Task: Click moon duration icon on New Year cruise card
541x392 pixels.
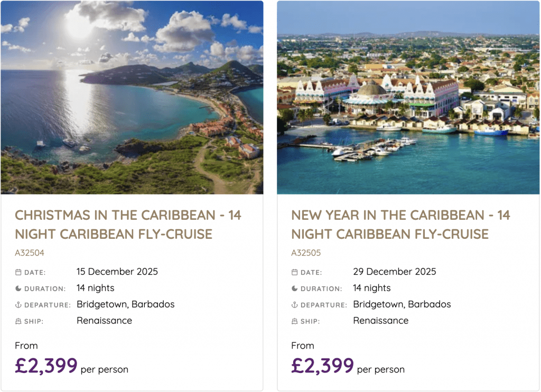Action: click(x=294, y=288)
